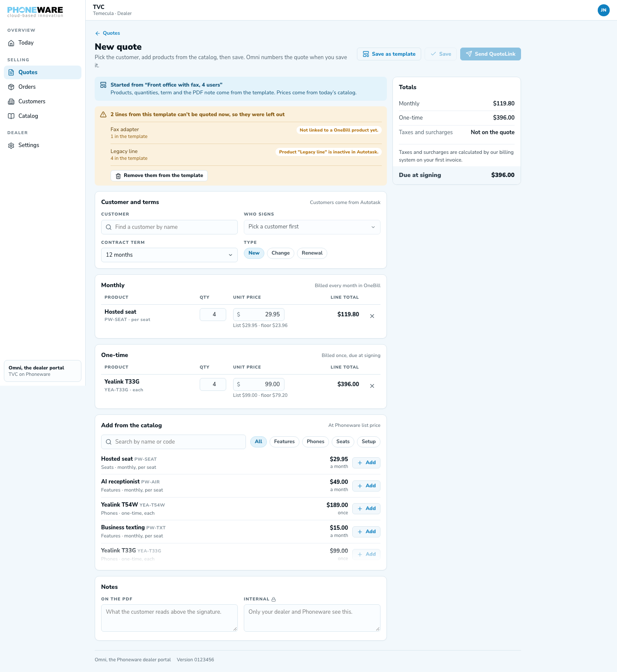Click the Hosted seat quantity field
Viewport: 617px width, 672px height.
213,315
